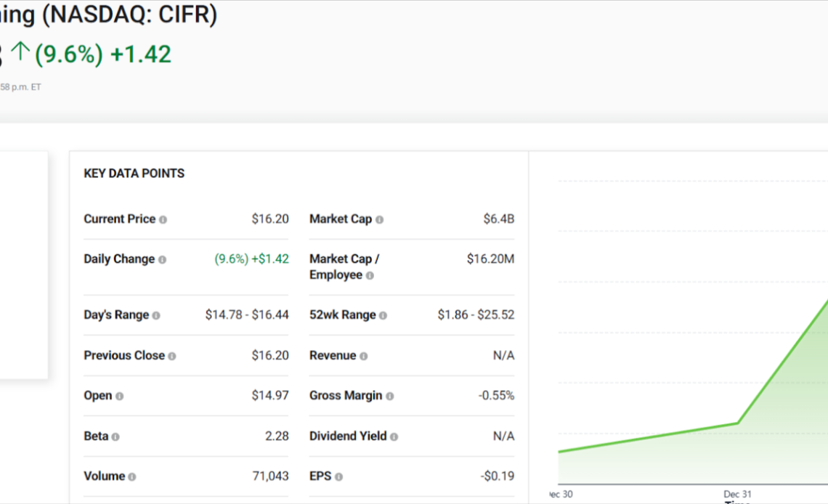
Task: Click the Dividend Yield N/A value
Action: (x=504, y=436)
